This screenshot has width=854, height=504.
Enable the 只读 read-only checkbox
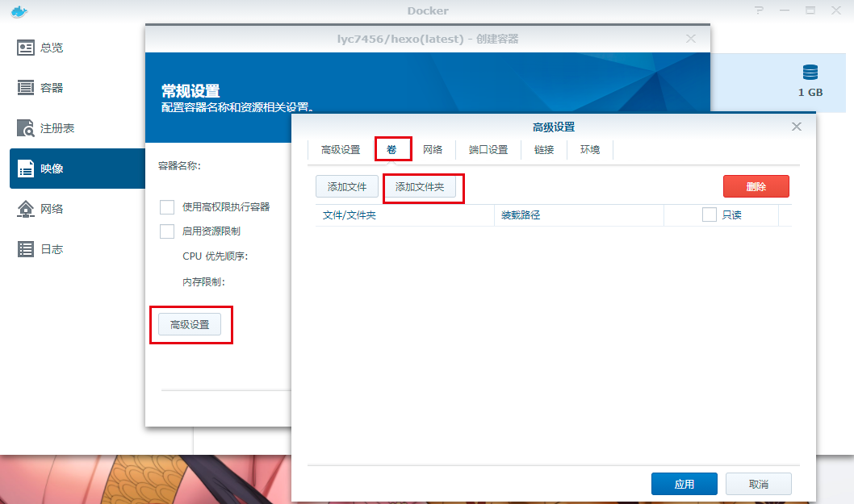pyautogui.click(x=710, y=215)
